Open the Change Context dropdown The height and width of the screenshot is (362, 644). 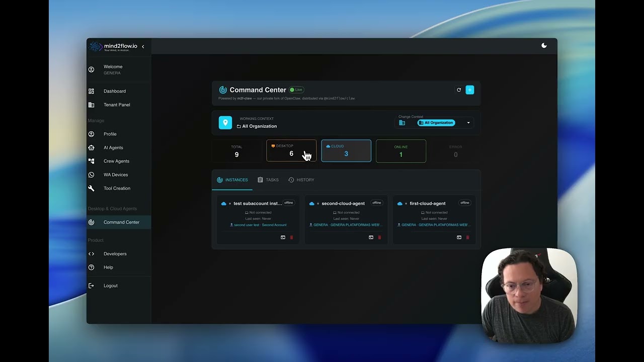435,123
